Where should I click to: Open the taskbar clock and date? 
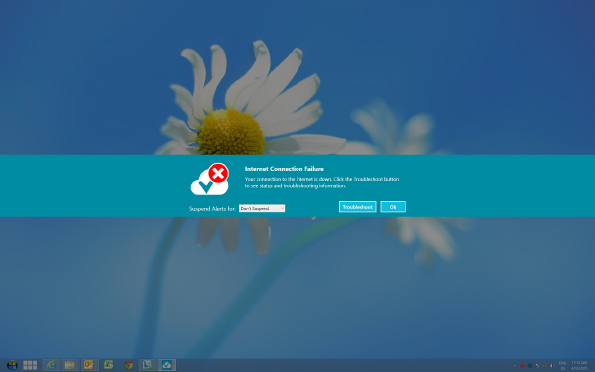point(579,366)
